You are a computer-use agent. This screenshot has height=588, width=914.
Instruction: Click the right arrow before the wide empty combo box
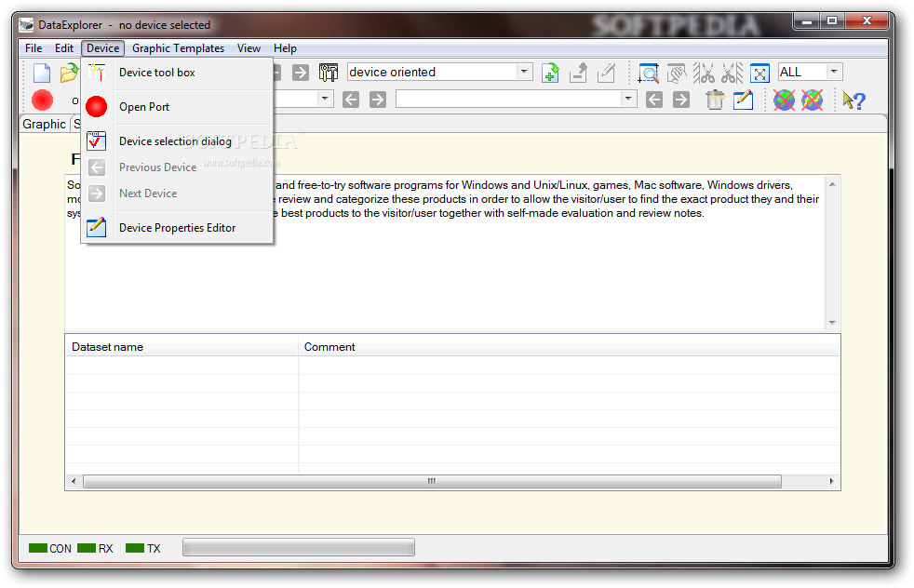pyautogui.click(x=378, y=99)
